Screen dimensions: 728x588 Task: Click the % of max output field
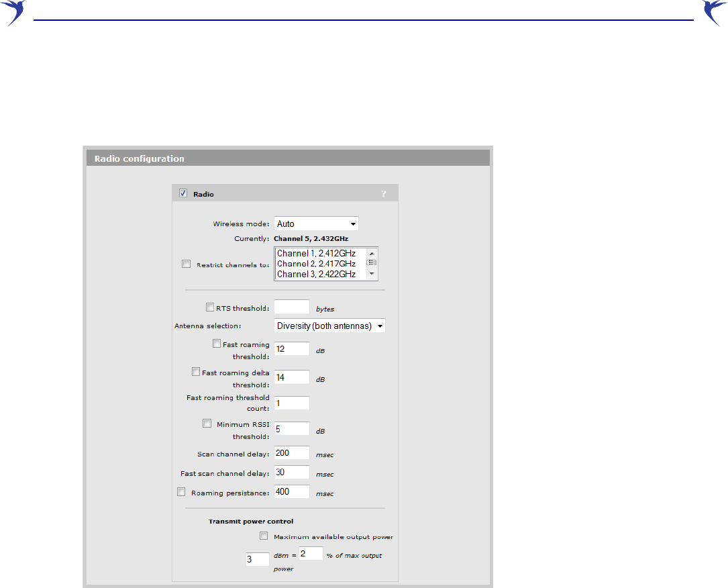click(311, 554)
